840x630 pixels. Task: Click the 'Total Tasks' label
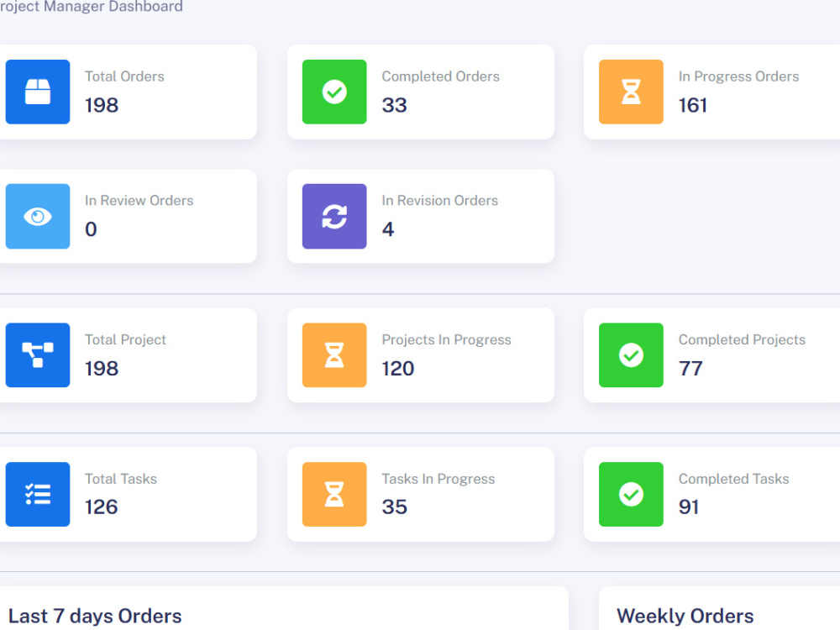tap(120, 479)
